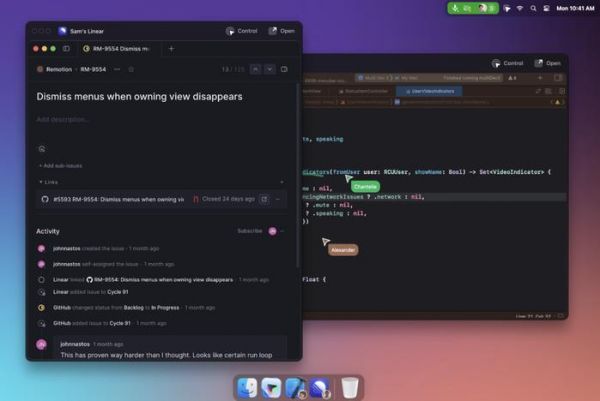600x401 pixels.
Task: Open a new tab with plus icon
Action: tap(171, 48)
